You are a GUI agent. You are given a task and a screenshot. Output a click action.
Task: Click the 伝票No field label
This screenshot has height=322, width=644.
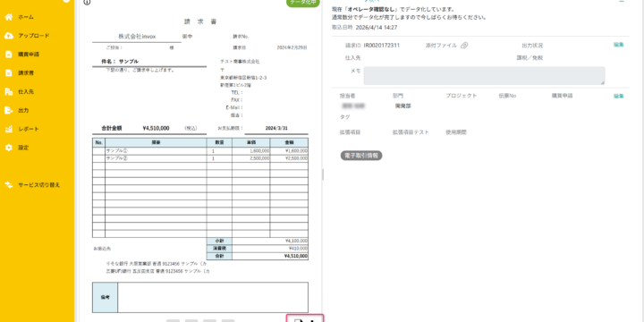click(x=507, y=96)
